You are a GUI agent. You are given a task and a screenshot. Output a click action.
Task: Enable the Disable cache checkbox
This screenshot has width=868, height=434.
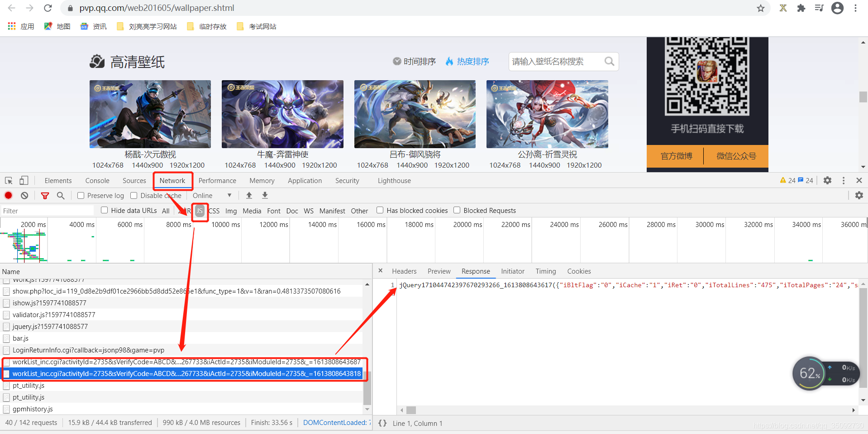tap(134, 195)
